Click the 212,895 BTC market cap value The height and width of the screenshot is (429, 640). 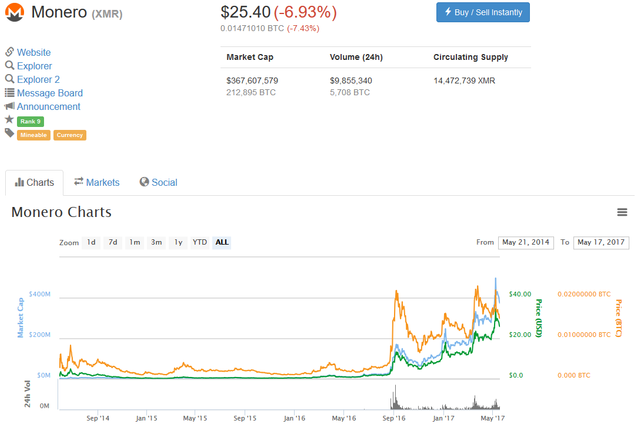click(251, 92)
